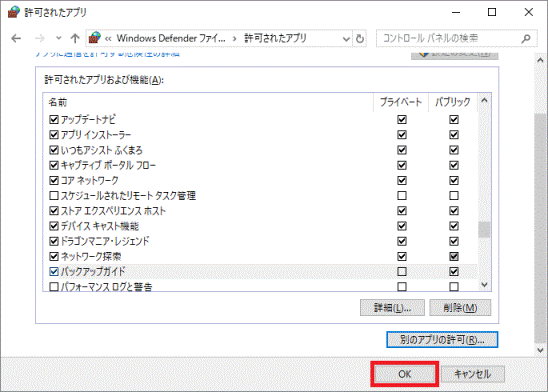548x392 pixels.
Task: Click the firewall icon in address bar
Action: (x=94, y=38)
